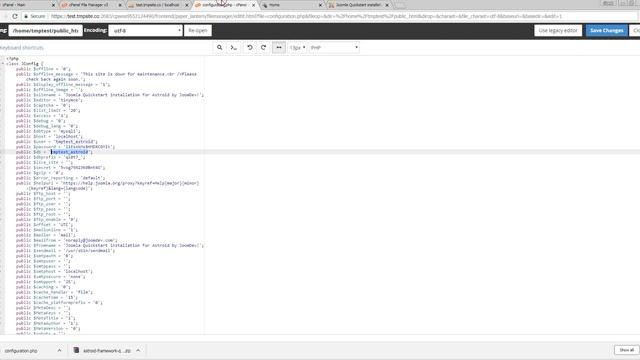Click the $editor 'tinymce' line
The image size is (640, 360).
tap(49, 100)
